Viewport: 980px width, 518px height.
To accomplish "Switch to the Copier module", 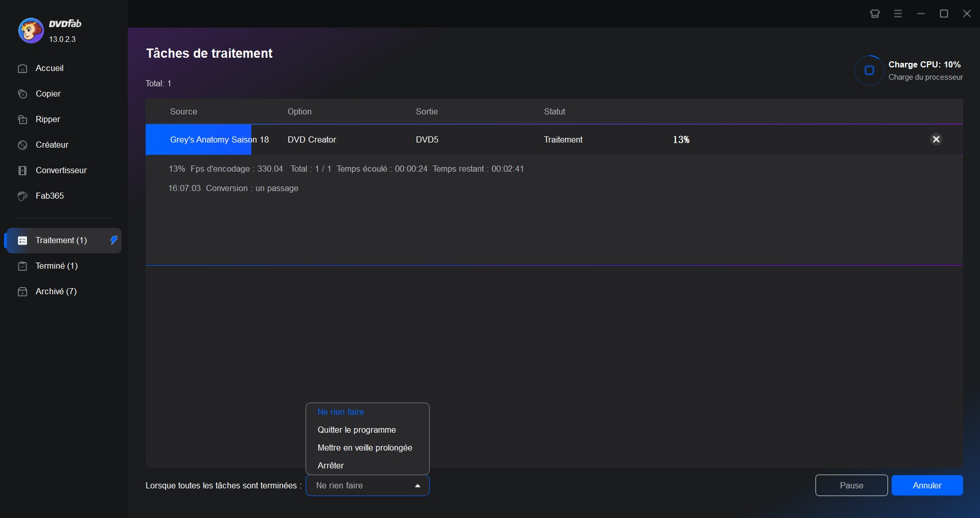I will pyautogui.click(x=48, y=94).
